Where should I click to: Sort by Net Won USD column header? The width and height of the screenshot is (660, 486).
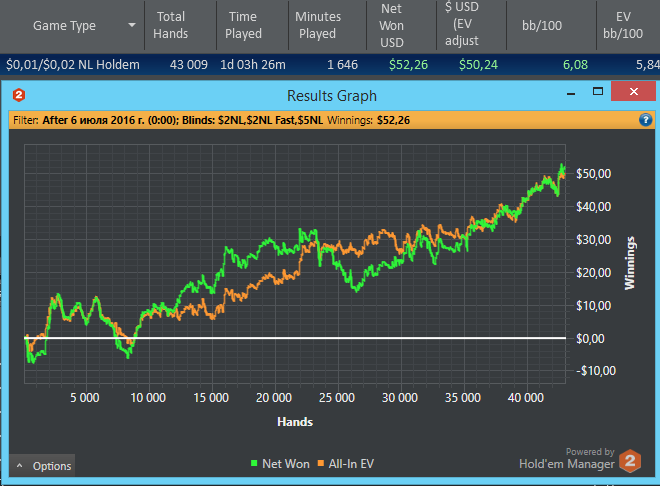[392, 25]
